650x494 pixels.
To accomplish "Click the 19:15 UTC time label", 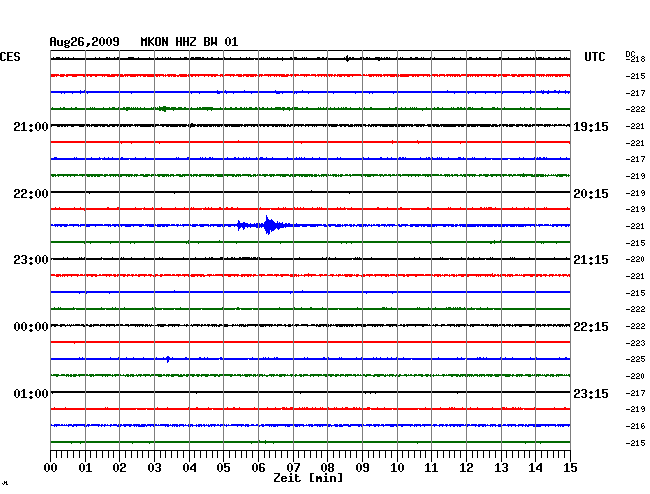I will [x=591, y=127].
